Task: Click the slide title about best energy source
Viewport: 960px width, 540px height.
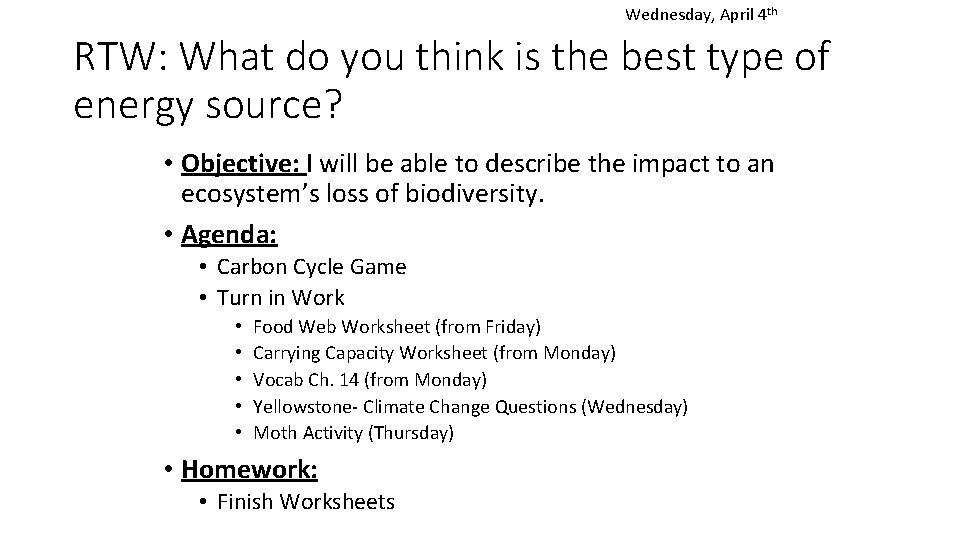Action: 452,81
